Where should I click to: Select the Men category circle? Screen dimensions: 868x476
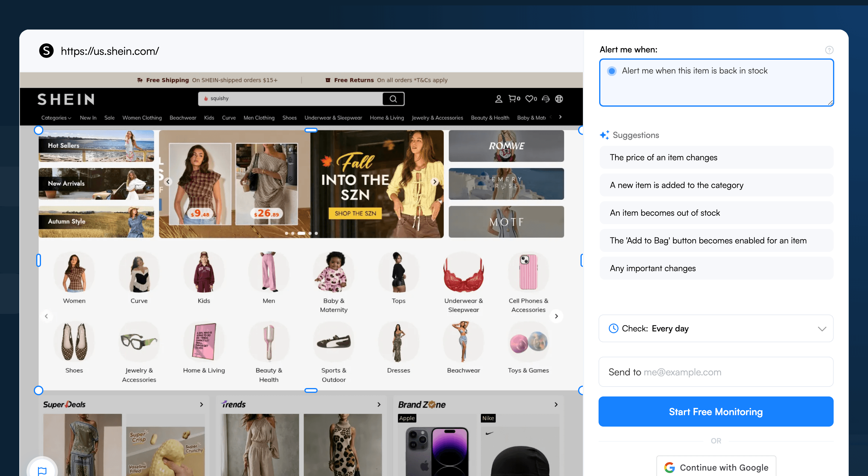click(269, 272)
